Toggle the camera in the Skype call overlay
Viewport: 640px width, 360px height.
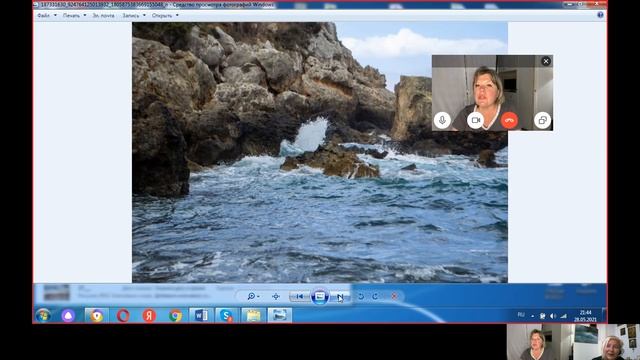click(476, 120)
